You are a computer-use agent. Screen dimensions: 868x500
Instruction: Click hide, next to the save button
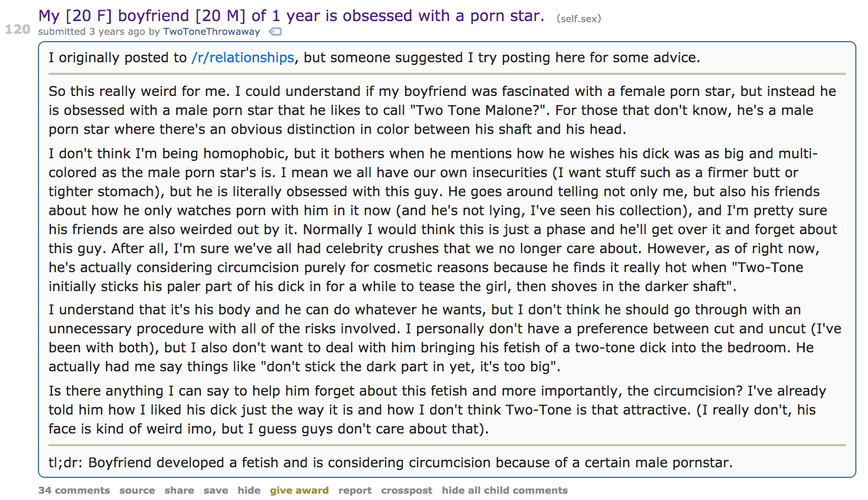coord(249,490)
